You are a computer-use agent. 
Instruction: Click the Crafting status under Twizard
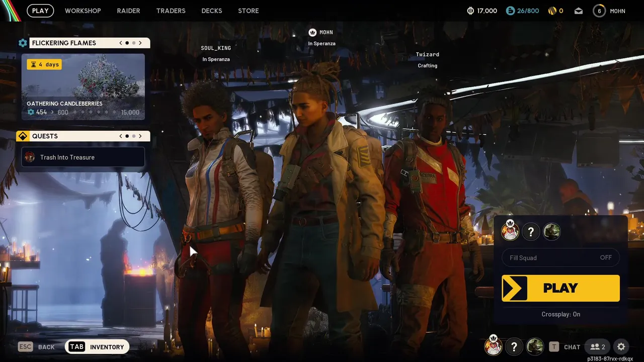click(427, 65)
